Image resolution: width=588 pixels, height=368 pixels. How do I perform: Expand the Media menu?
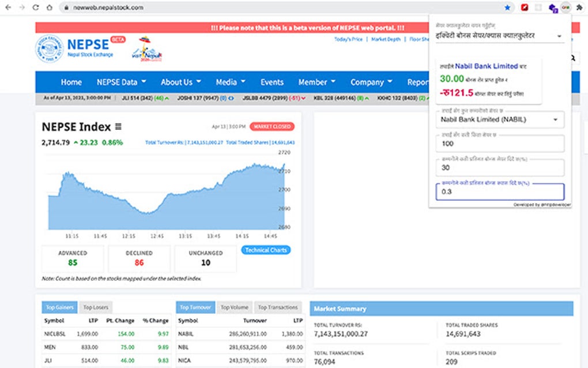pyautogui.click(x=231, y=82)
